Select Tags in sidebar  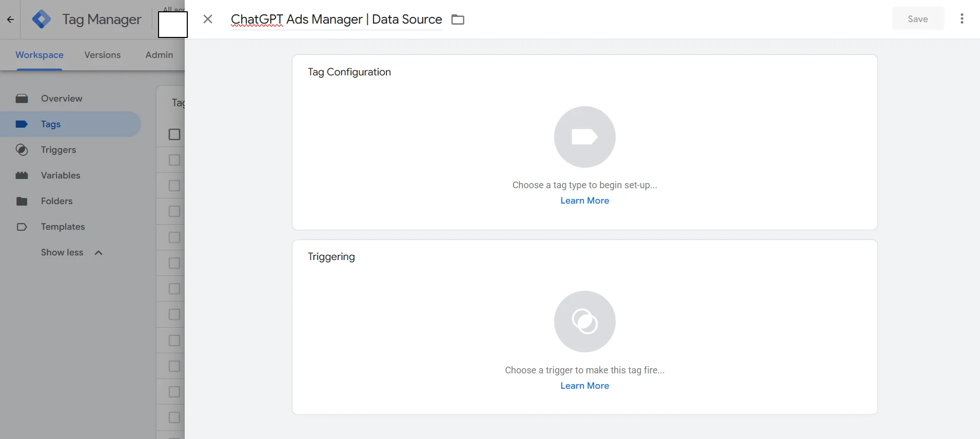click(x=71, y=124)
